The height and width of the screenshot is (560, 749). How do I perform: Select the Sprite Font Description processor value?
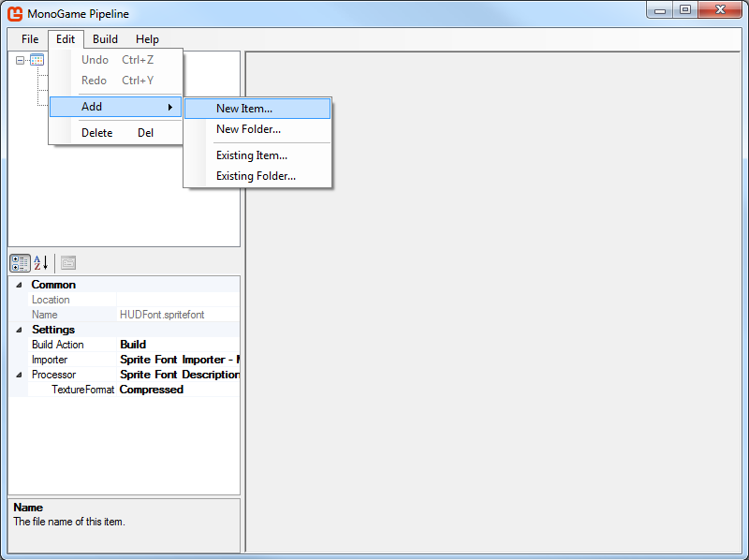pyautogui.click(x=178, y=375)
